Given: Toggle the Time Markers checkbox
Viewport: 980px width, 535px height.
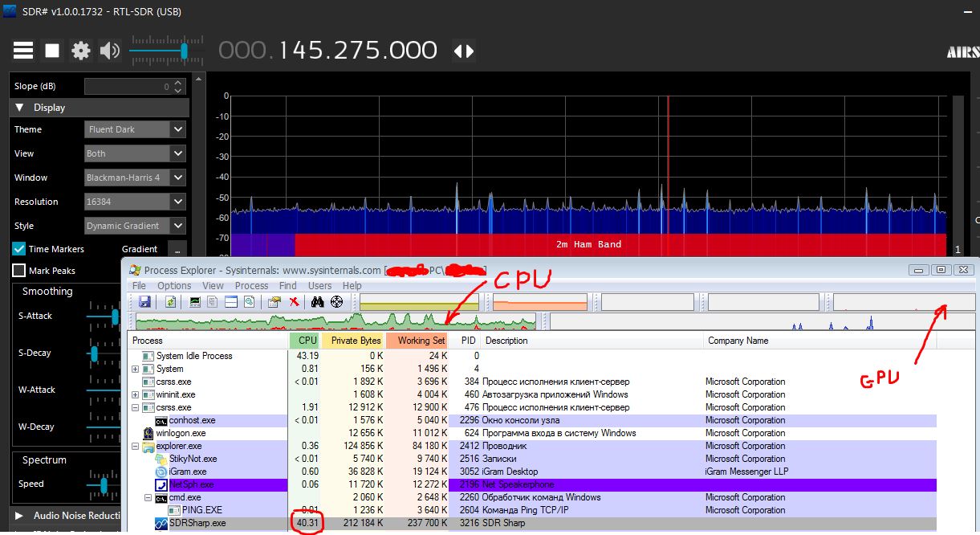Looking at the screenshot, I should [x=19, y=249].
